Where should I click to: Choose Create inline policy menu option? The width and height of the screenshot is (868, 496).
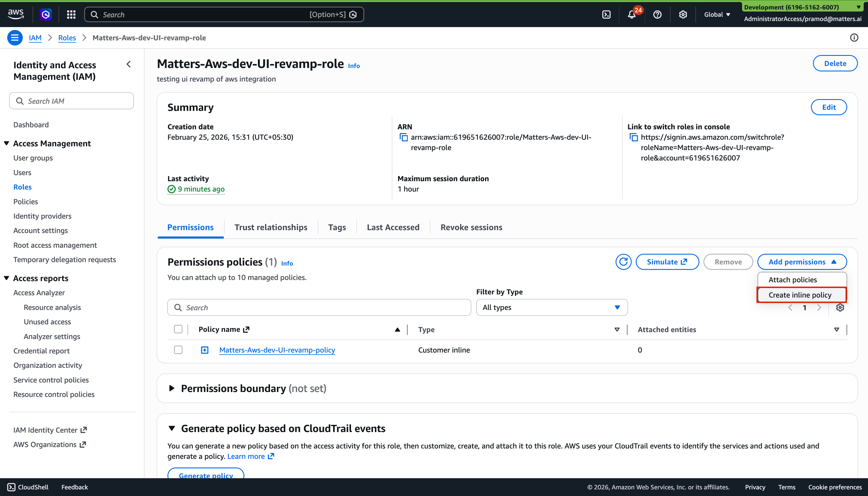coord(800,295)
